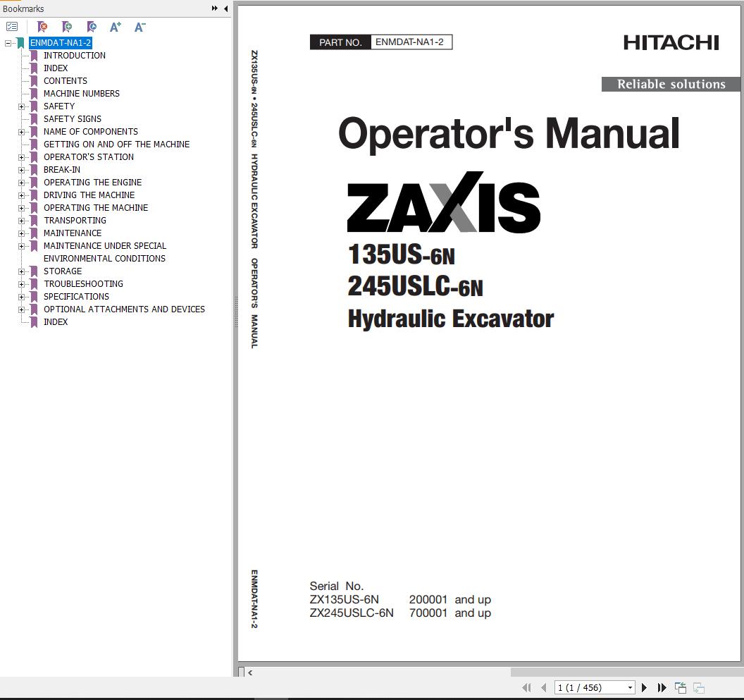This screenshot has height=700, width=744.
Task: Open the page number dropdown
Action: (630, 687)
